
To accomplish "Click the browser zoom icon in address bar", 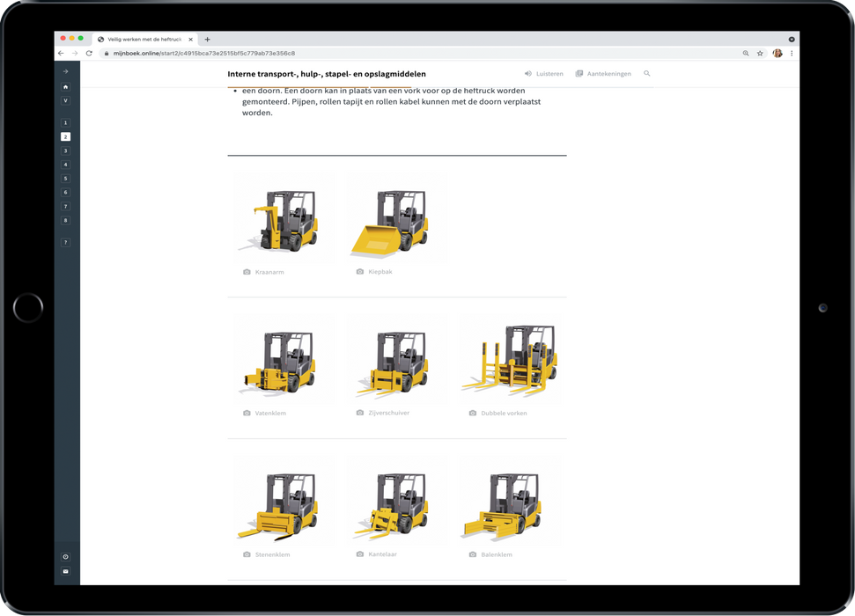I will coord(746,54).
